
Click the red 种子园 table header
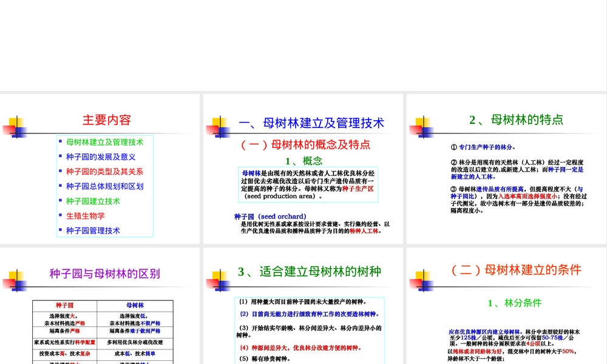65,305
